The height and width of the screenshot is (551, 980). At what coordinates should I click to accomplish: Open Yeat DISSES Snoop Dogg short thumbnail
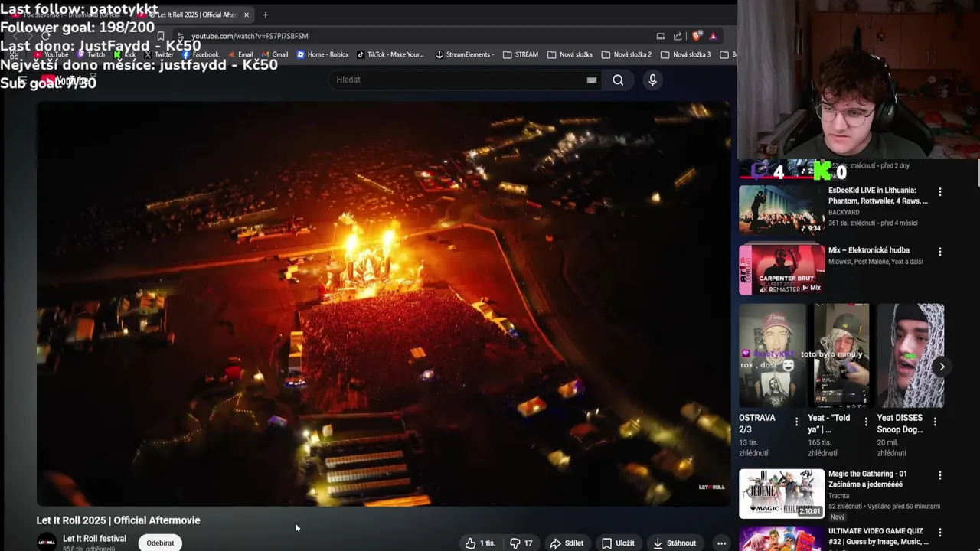click(910, 356)
